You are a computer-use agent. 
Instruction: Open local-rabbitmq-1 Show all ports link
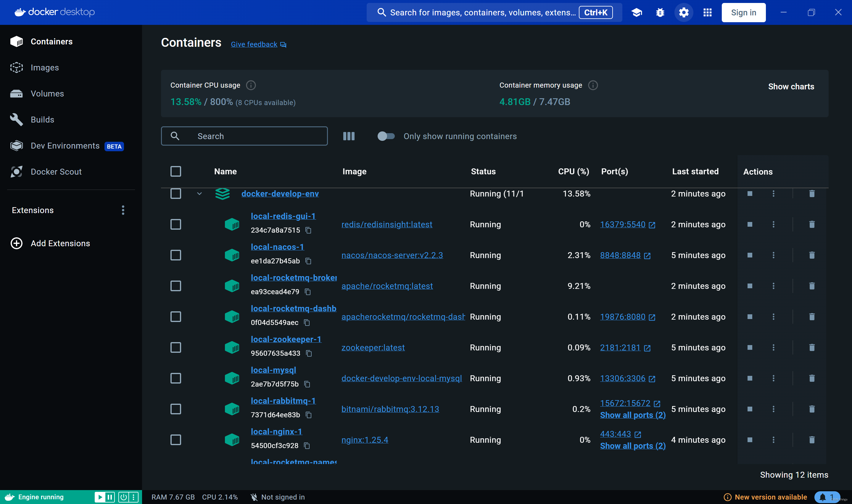pyautogui.click(x=632, y=415)
